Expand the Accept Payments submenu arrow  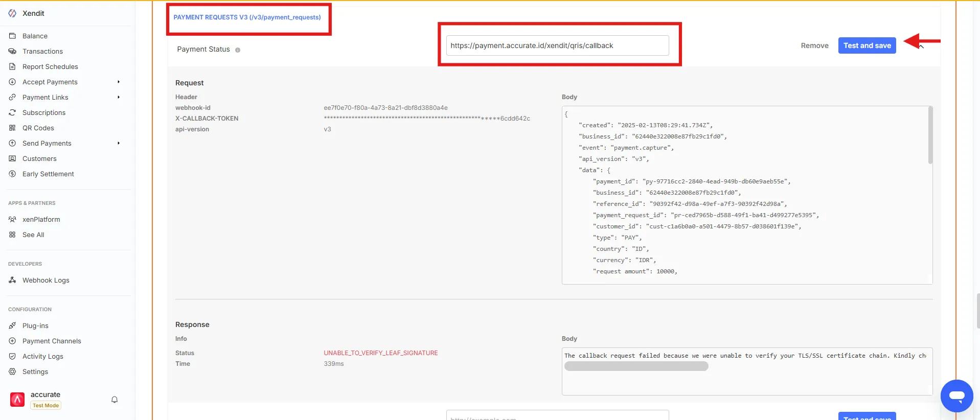tap(119, 82)
